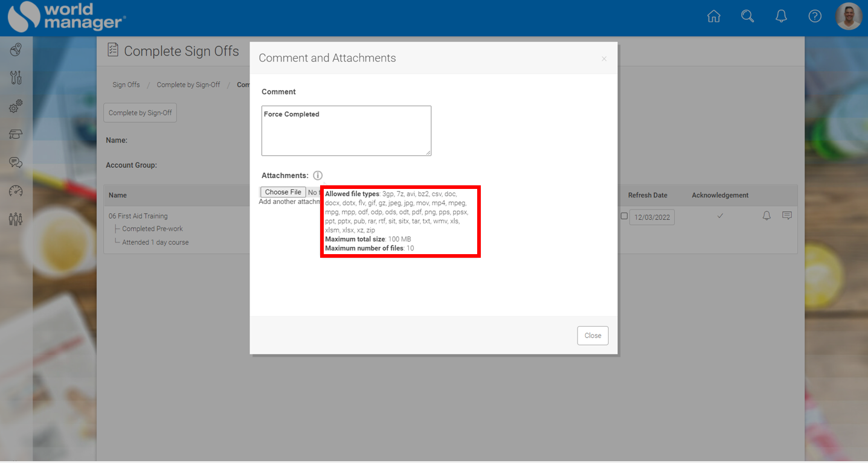Open the people group sidebar icon
The image size is (868, 463).
pyautogui.click(x=16, y=219)
